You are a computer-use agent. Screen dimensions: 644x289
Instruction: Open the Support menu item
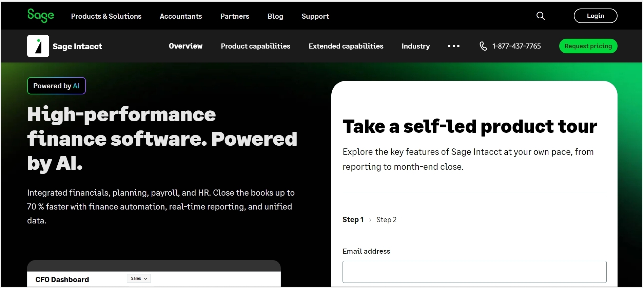click(x=315, y=16)
